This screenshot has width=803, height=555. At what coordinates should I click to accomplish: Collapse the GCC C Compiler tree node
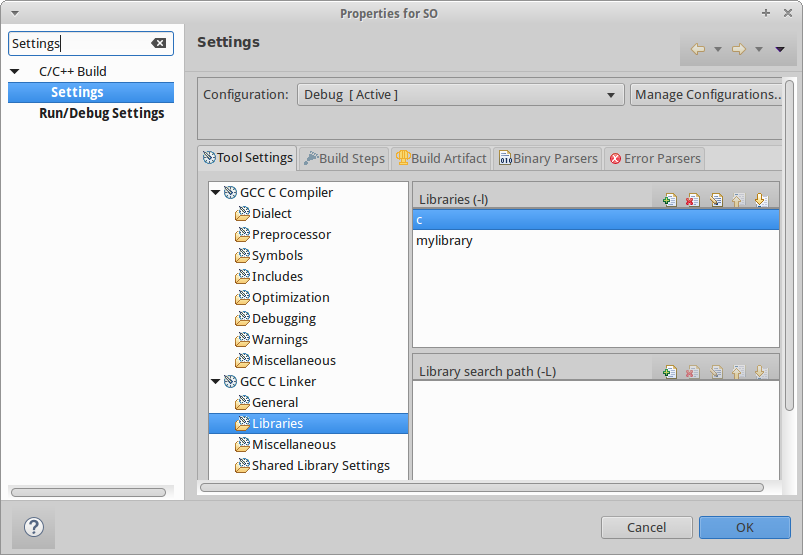pos(216,192)
